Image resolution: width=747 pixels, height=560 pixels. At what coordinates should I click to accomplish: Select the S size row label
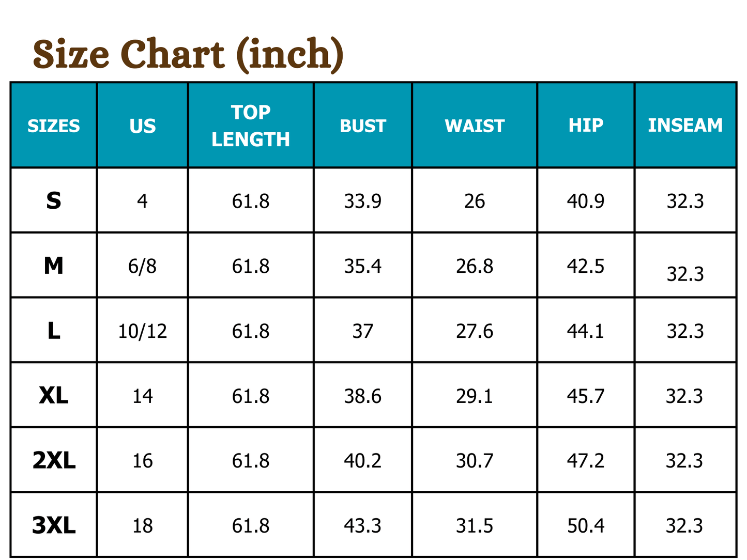tap(54, 200)
